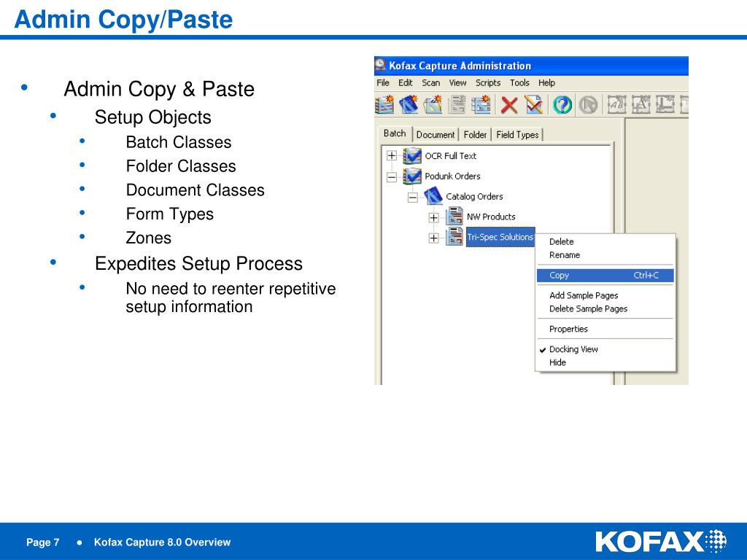Collapse the Catalog Orders node
This screenshot has height=560, width=747.
click(x=413, y=197)
